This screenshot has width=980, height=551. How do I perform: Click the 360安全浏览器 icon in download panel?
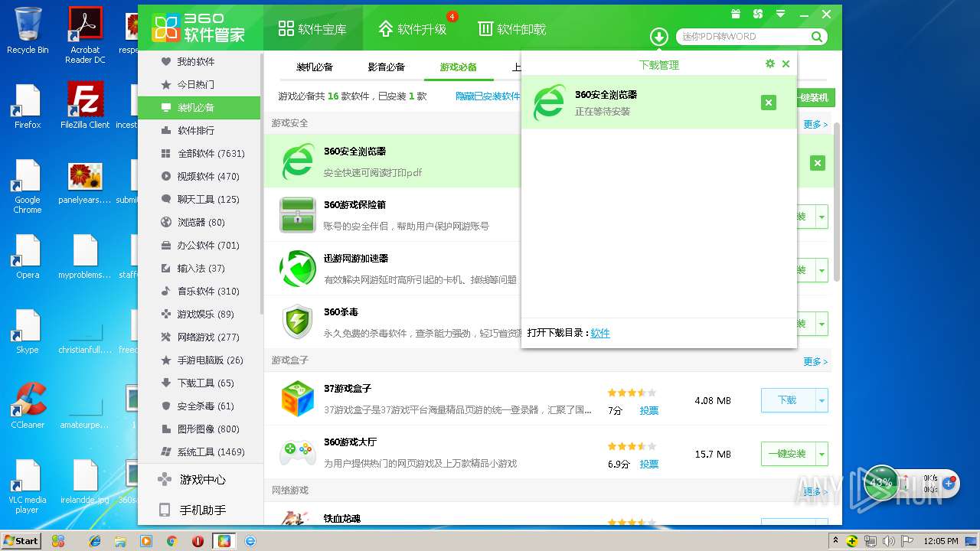click(x=549, y=103)
